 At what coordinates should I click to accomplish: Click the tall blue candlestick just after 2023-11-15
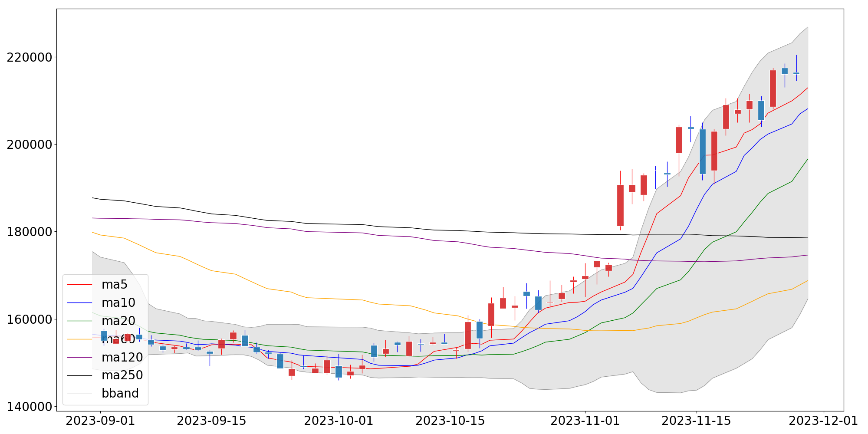pyautogui.click(x=702, y=151)
